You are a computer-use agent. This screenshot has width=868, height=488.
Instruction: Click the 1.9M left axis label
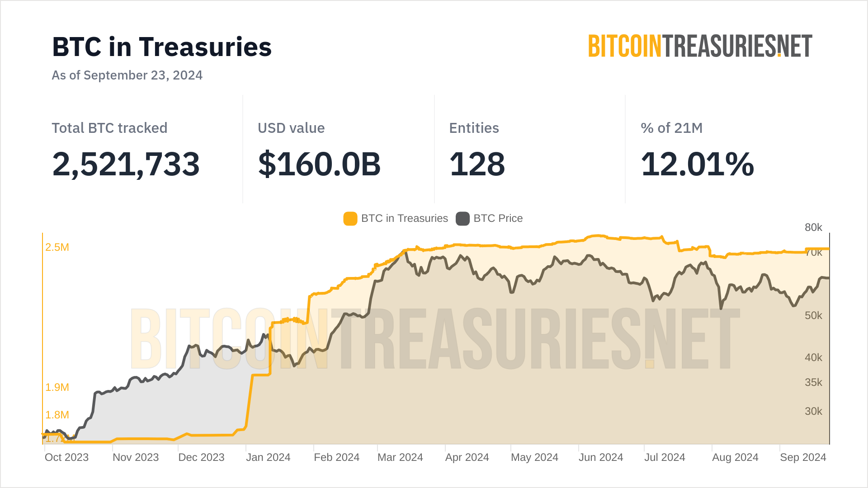coord(57,387)
